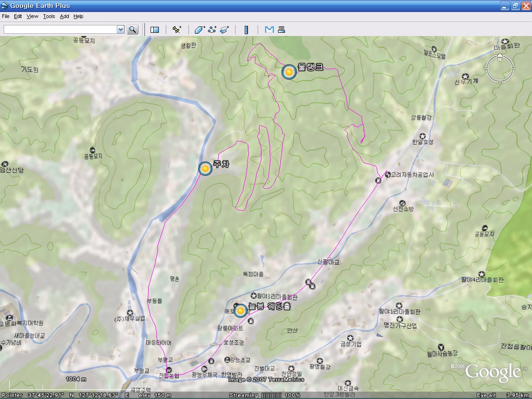This screenshot has width=532, height=399.
Task: Click the 철마사슴농장 map marker
Action: click(x=441, y=347)
